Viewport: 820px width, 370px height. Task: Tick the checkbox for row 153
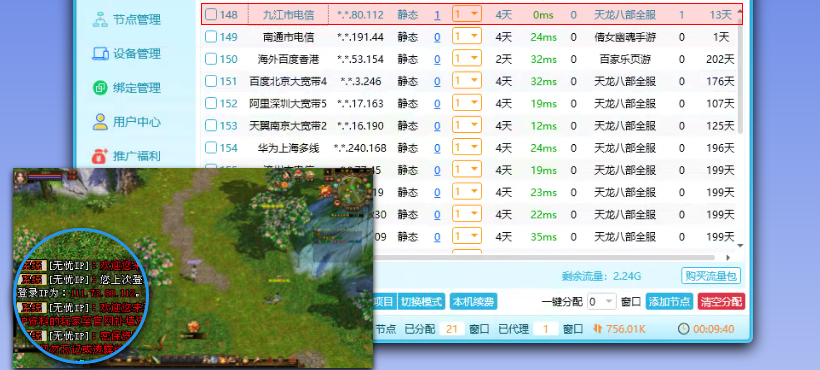[211, 125]
